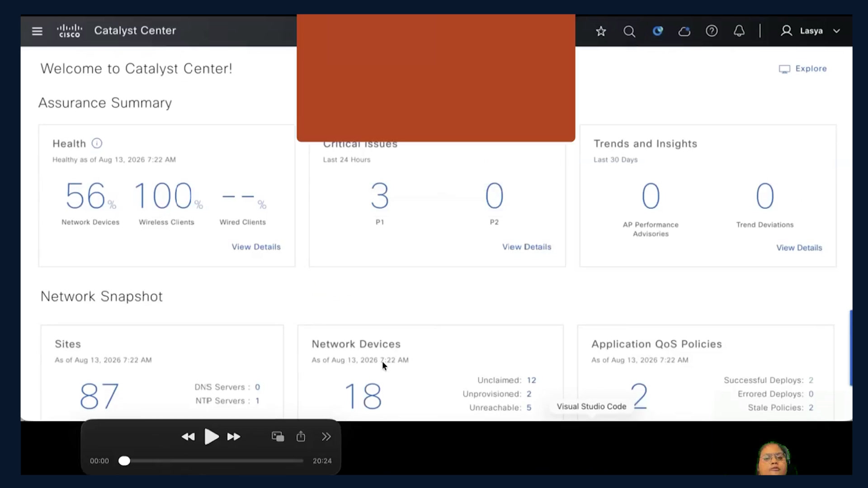Click the Network Devices count 18
868x488 pixels.
point(363,396)
